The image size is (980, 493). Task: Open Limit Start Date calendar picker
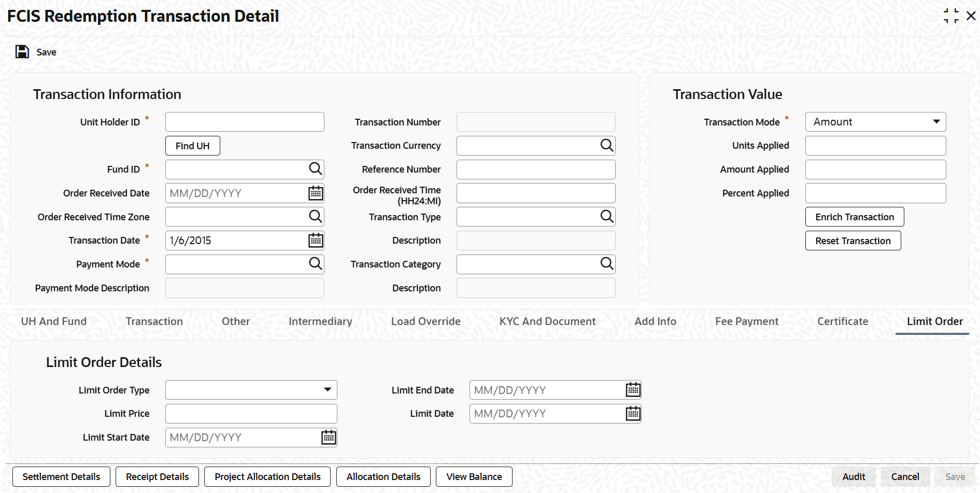pyautogui.click(x=329, y=438)
